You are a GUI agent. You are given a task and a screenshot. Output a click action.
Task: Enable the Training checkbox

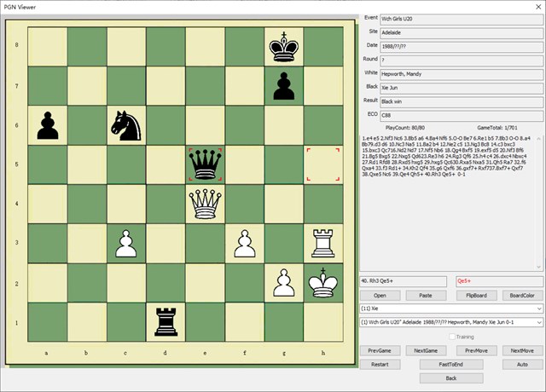point(452,337)
